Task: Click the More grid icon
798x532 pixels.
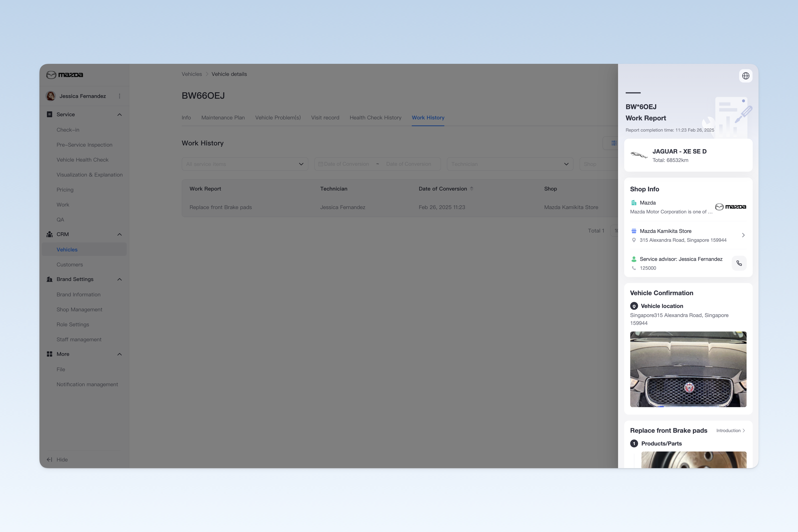Action: coord(49,354)
